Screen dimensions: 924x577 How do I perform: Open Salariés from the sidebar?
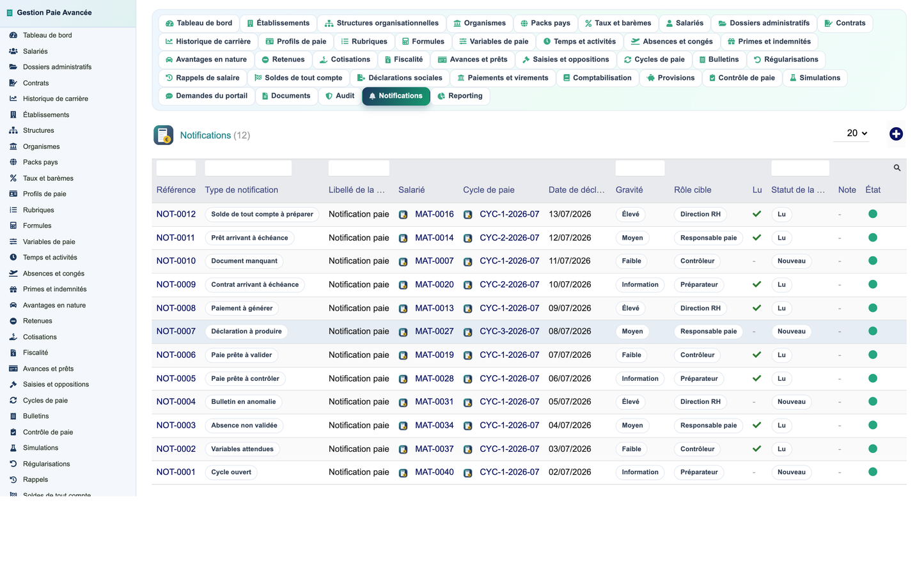pyautogui.click(x=35, y=51)
